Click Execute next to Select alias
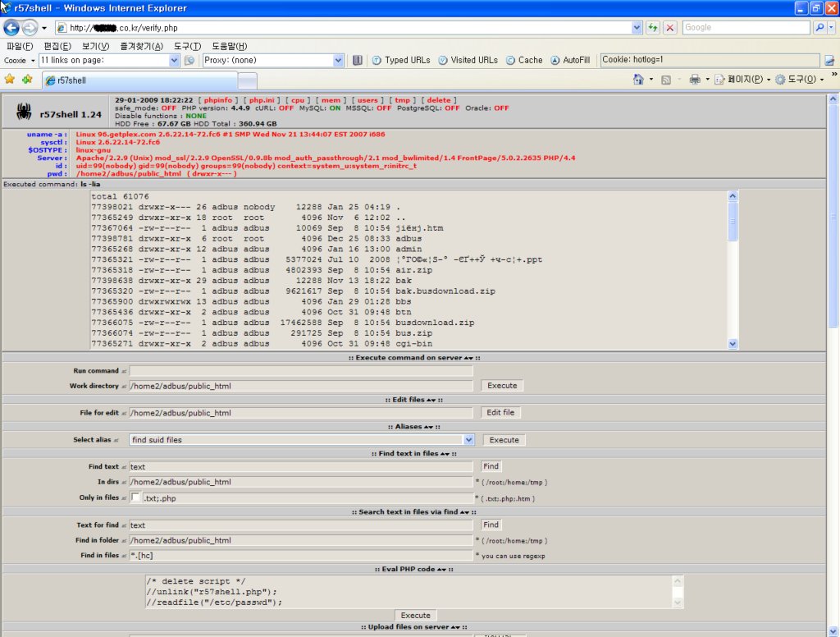840x637 pixels. [504, 440]
